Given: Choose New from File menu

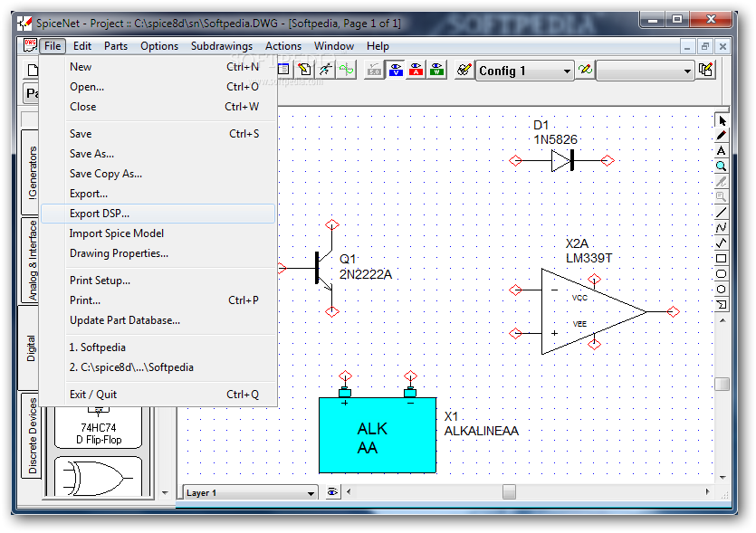Looking at the screenshot, I should (x=158, y=67).
